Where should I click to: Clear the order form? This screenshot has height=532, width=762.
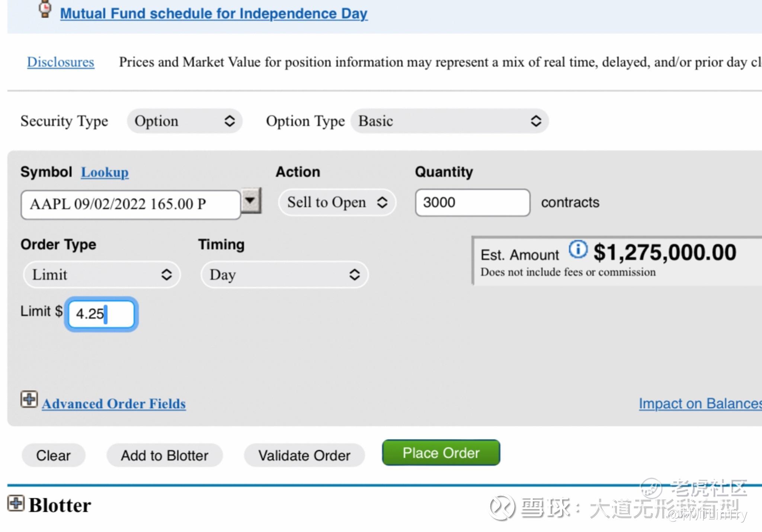(54, 455)
